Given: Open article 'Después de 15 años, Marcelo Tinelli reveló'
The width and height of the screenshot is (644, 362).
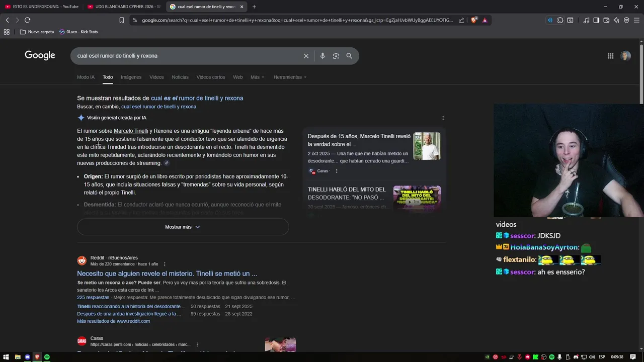Looking at the screenshot, I should (359, 140).
